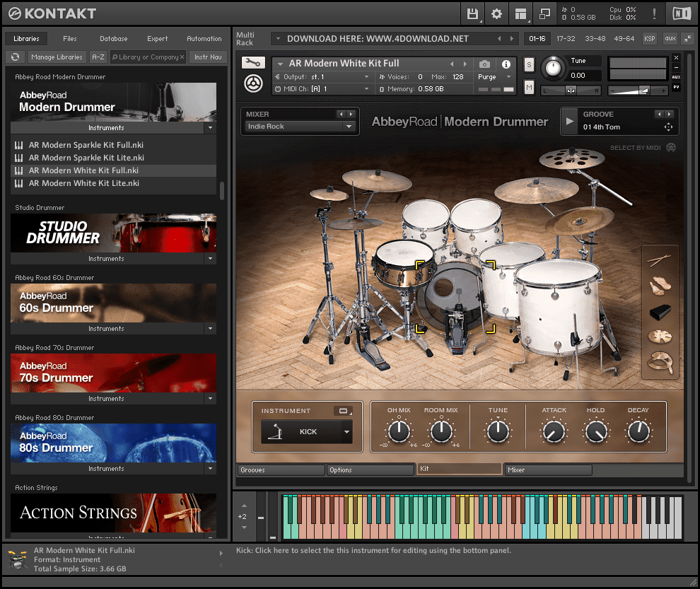Click the Library or Company search field
The width and height of the screenshot is (700, 589).
pos(148,57)
